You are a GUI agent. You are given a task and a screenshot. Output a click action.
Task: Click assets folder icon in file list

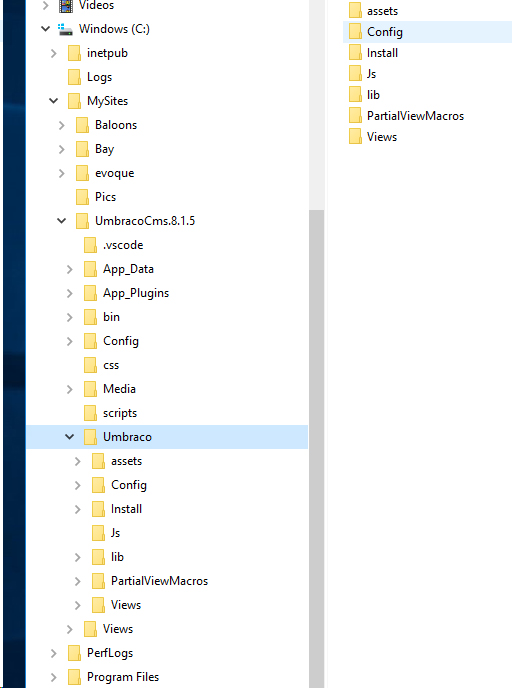coord(355,11)
